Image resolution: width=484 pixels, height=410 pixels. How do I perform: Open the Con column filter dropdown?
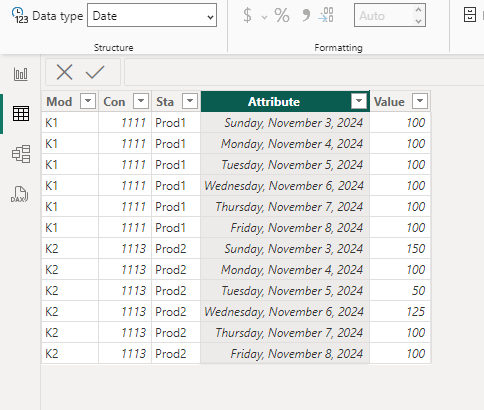pyautogui.click(x=141, y=101)
